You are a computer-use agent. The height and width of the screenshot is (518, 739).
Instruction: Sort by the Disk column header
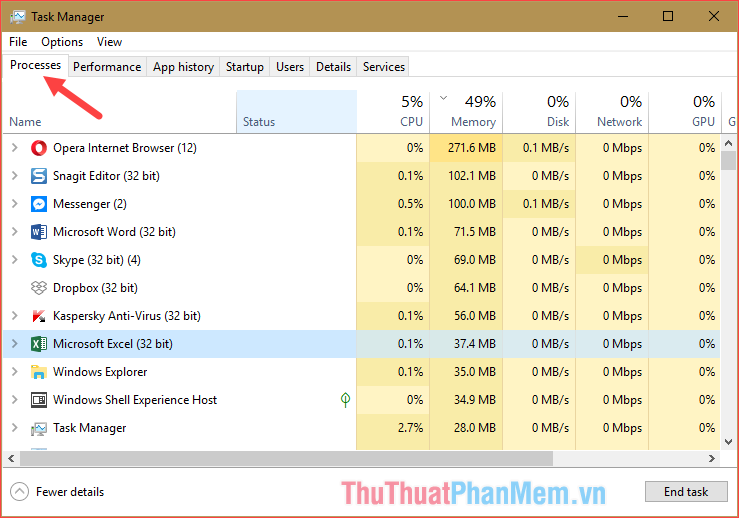coord(539,112)
